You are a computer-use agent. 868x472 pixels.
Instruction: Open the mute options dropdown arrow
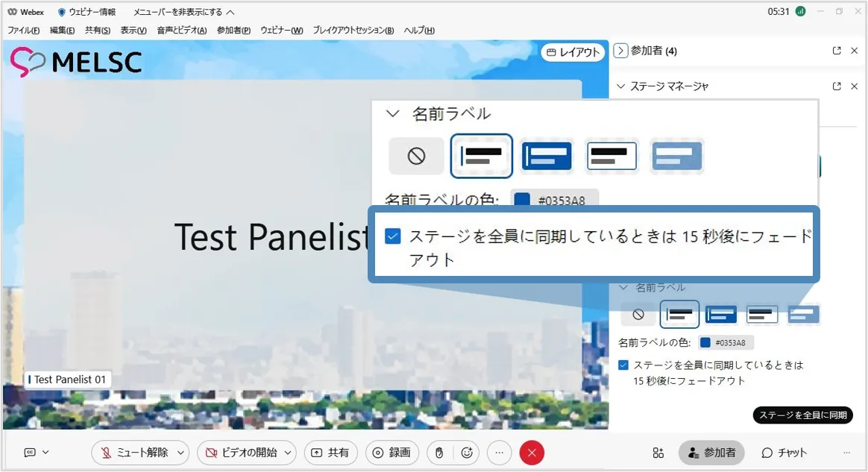[181, 453]
